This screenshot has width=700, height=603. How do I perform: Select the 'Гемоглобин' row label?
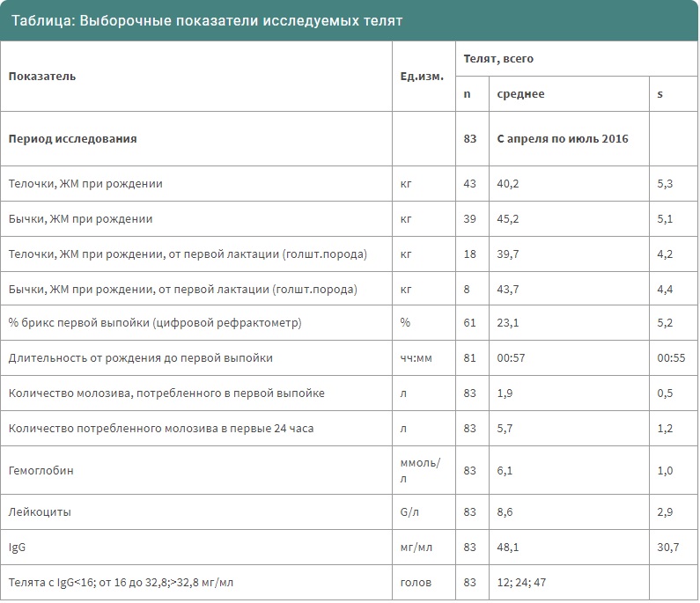pyautogui.click(x=41, y=471)
